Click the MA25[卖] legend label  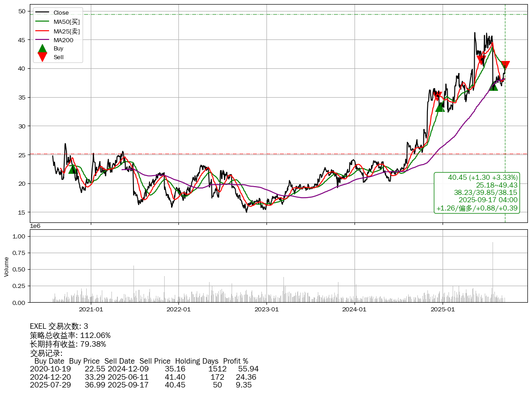point(66,31)
